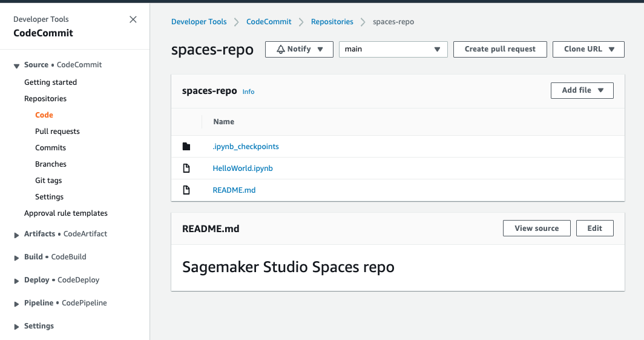Open the Info link beside spaces-repo
644x340 pixels.
(248, 92)
